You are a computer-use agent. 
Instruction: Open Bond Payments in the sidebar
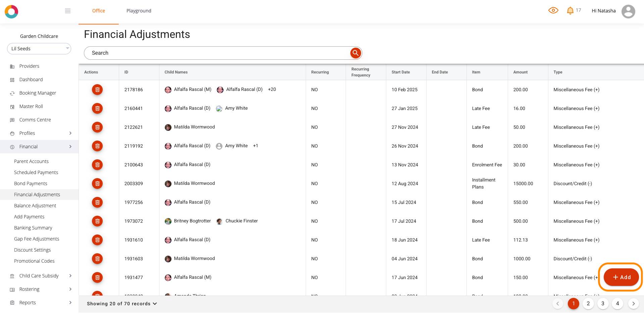(31, 184)
